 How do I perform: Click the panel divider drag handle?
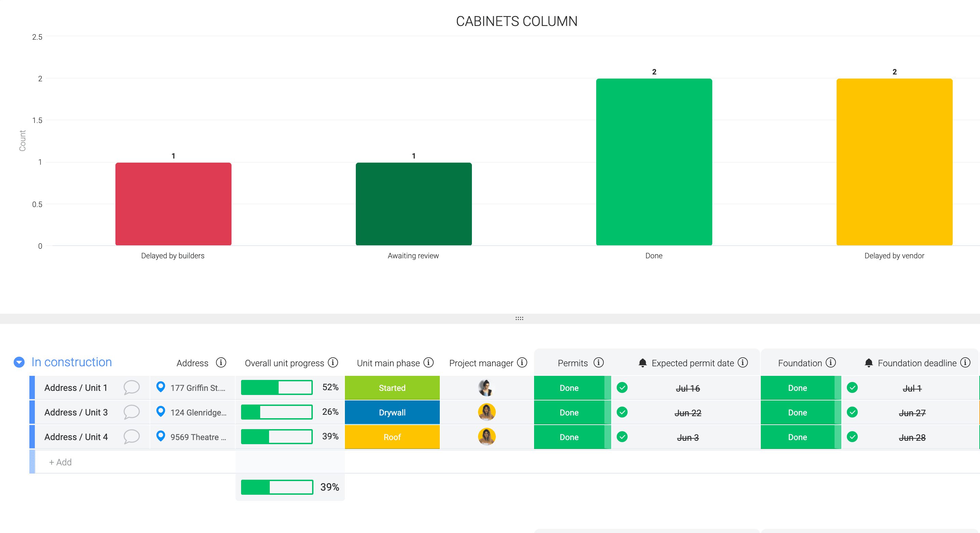(519, 318)
